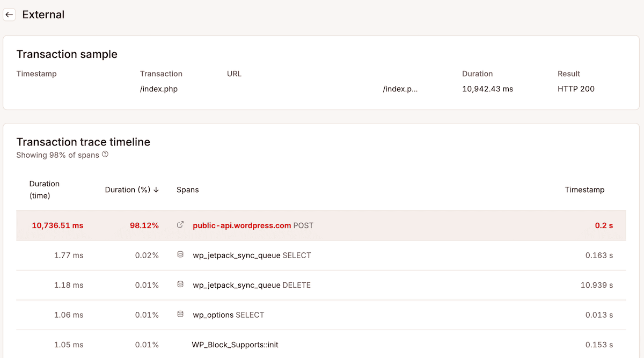Select the wp_jetpack_sync_queue DELETE span row
644x358 pixels.
tap(252, 284)
